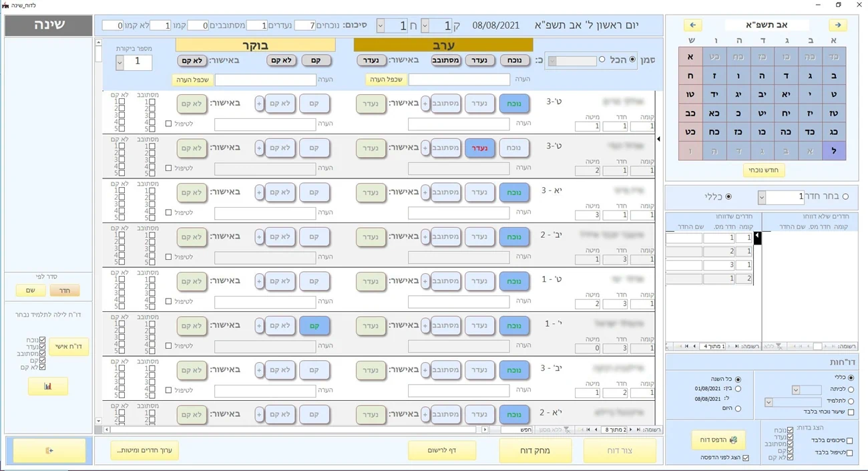868x471 pixels.
Task: Click morning שכפל הערה button
Action: coord(193,80)
